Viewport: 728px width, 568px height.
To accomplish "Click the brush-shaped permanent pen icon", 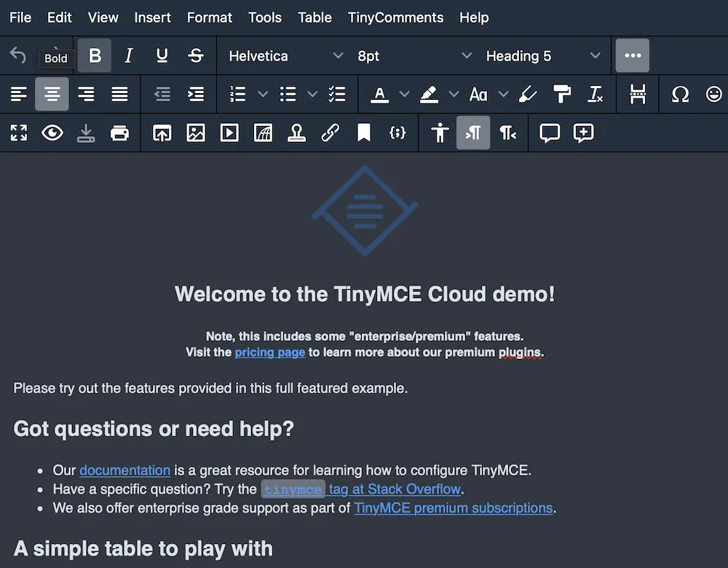I will point(528,94).
